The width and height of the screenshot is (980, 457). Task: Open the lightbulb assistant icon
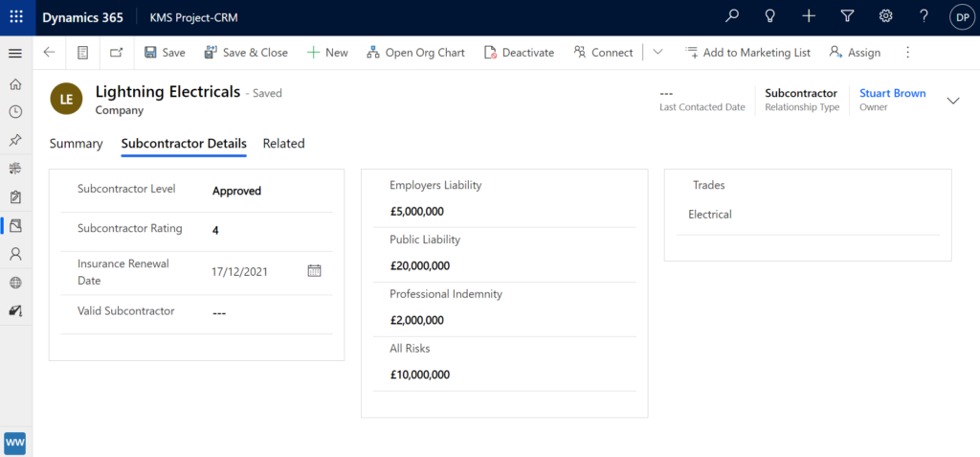point(770,17)
